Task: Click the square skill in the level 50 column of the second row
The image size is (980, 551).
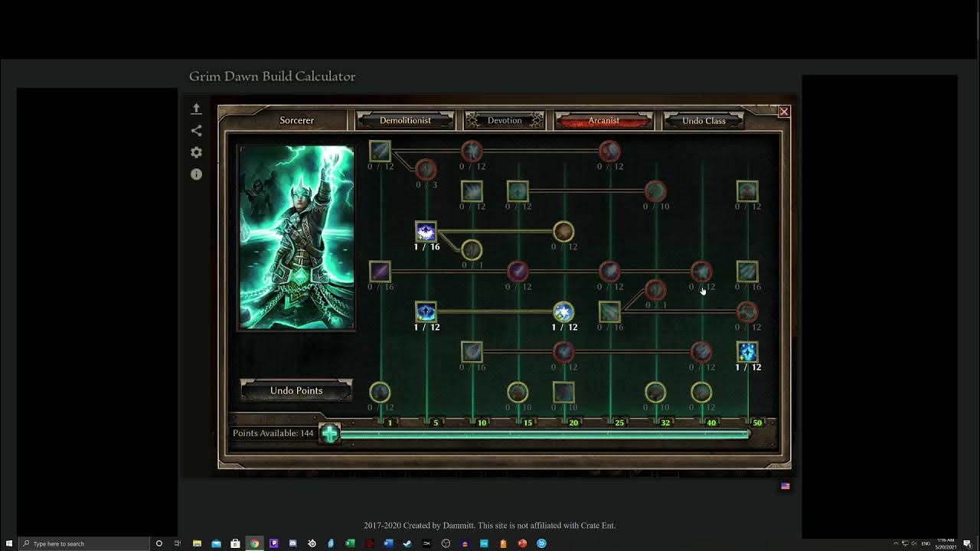Action: click(747, 191)
